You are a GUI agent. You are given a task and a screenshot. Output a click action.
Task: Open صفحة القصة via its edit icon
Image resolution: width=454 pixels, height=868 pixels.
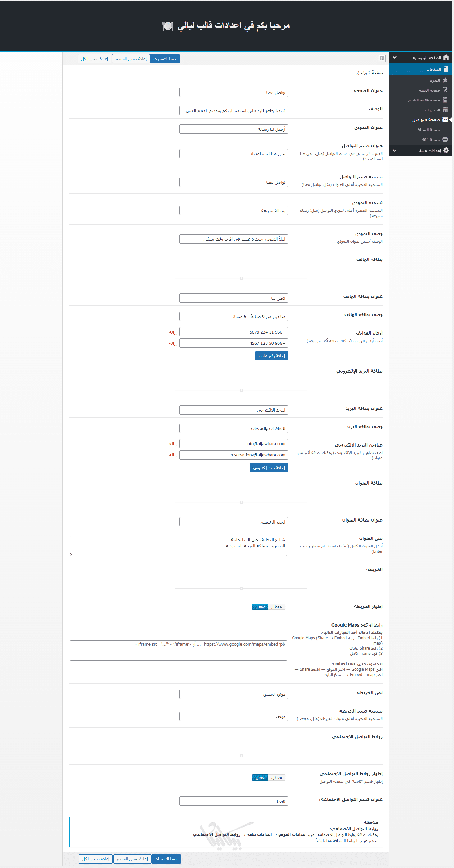(445, 90)
